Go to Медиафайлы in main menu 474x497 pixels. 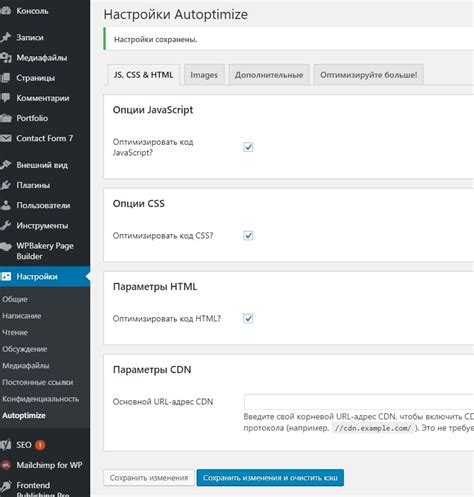coord(45,58)
